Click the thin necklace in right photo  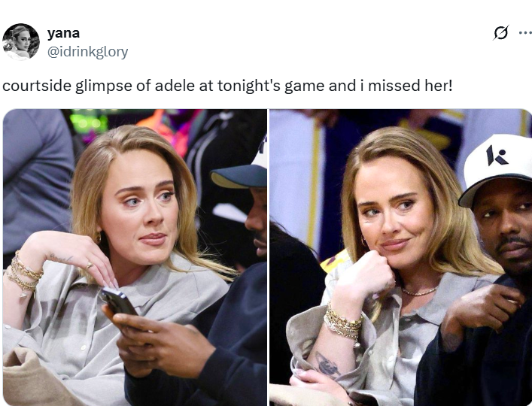[419, 292]
